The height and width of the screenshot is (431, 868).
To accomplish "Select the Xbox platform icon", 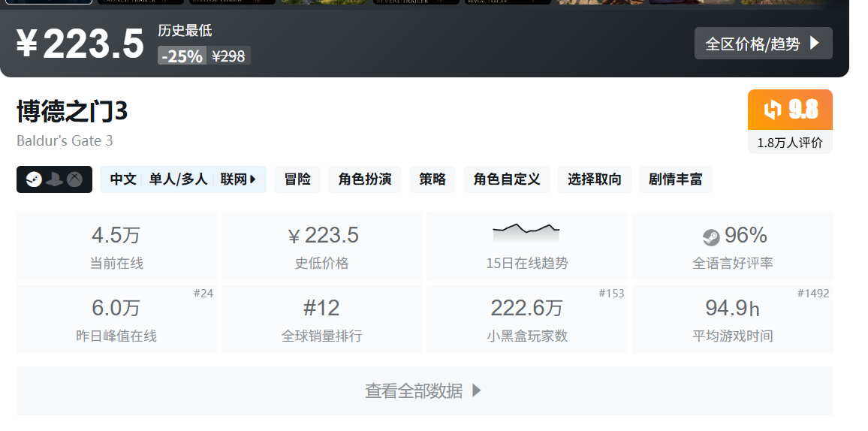I will 75,179.
